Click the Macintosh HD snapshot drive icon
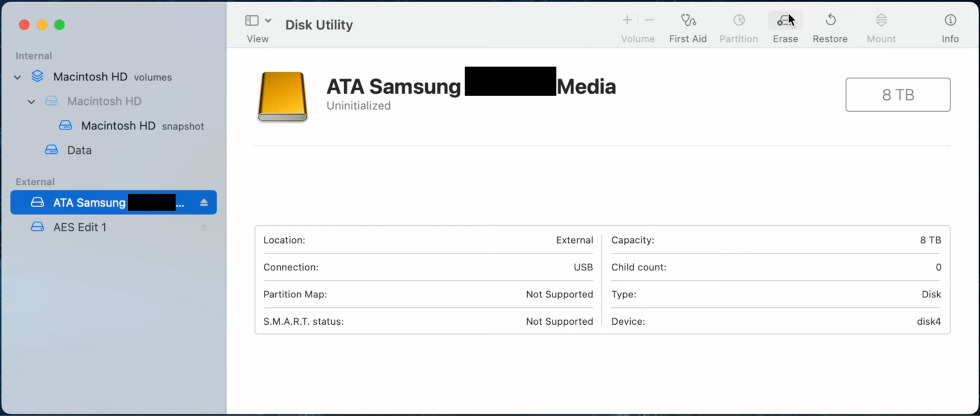980x416 pixels. [x=66, y=125]
